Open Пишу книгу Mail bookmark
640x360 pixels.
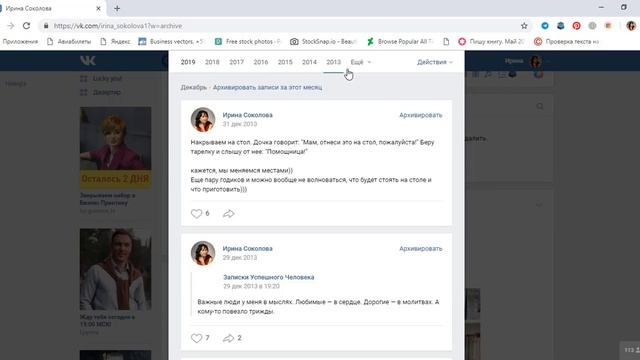point(491,42)
